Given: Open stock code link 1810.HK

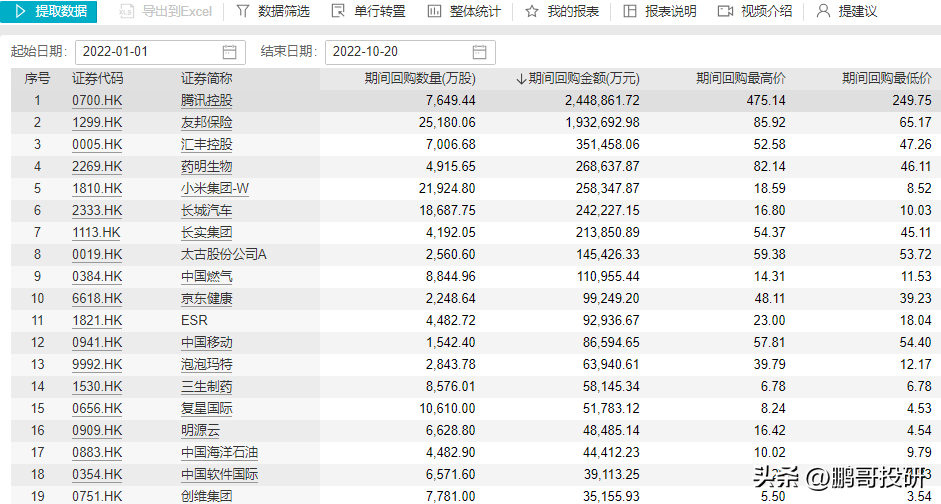Looking at the screenshot, I should coord(97,189).
